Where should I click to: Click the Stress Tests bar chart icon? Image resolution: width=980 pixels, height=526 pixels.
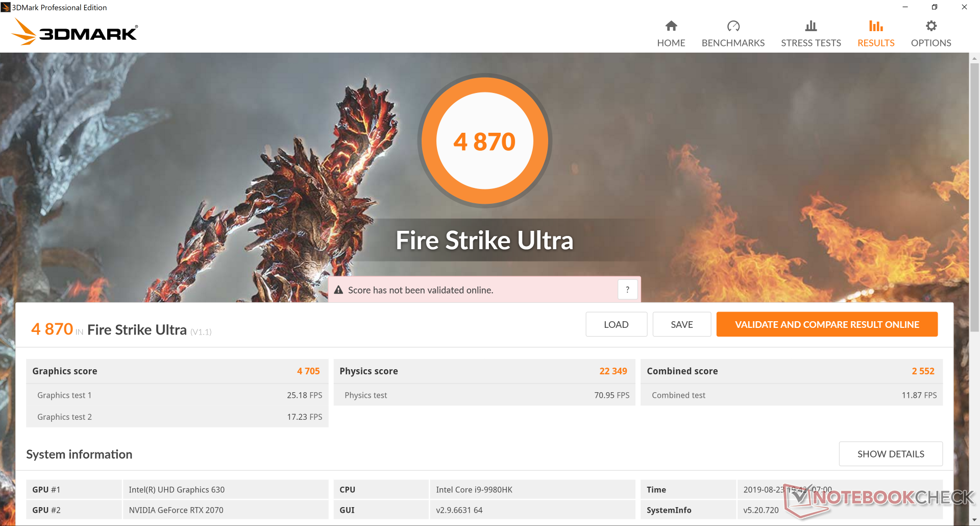coord(811,26)
